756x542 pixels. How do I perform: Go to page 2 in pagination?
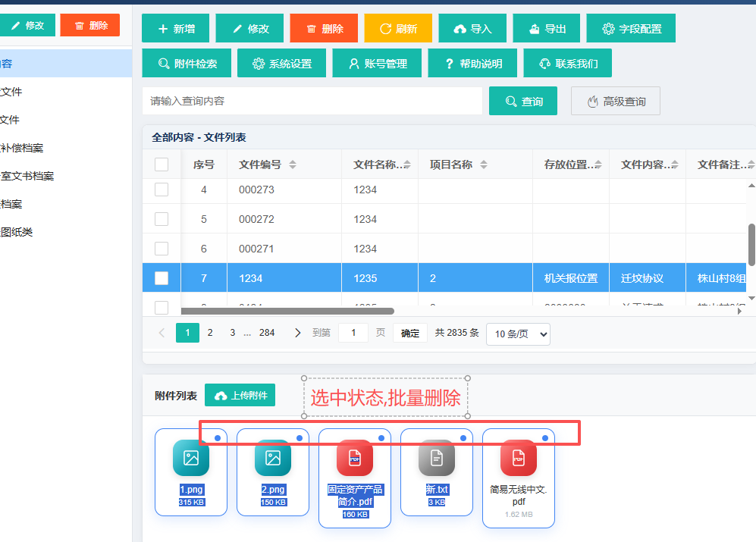210,333
